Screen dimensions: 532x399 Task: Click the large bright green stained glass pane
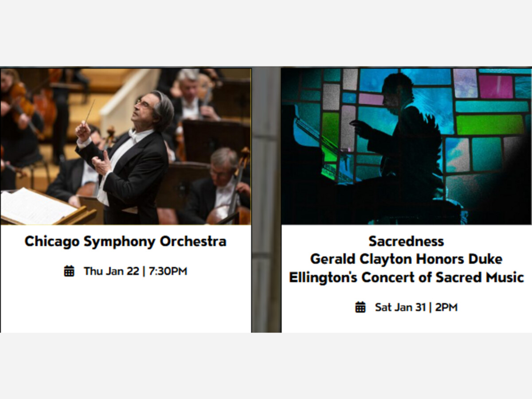[x=489, y=125]
